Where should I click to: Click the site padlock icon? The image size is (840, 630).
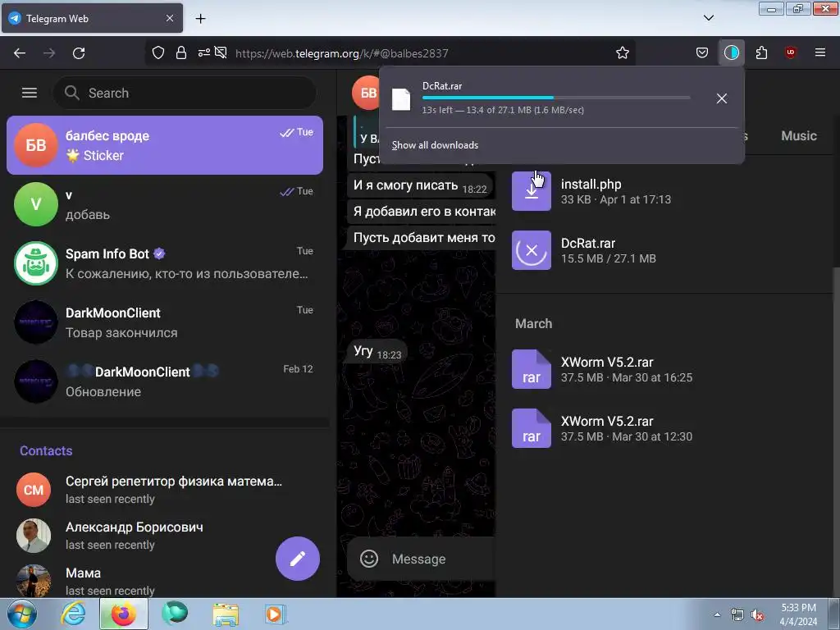[181, 52]
